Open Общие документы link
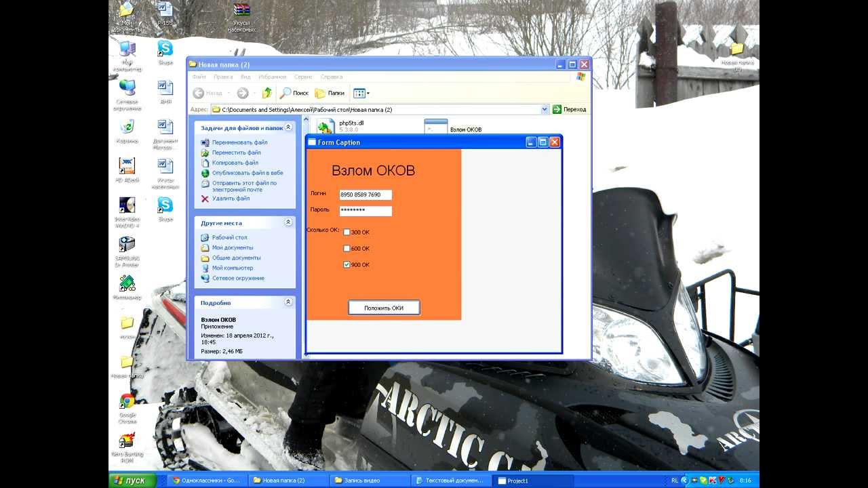Screen dimensions: 868x488 pyautogui.click(x=236, y=258)
